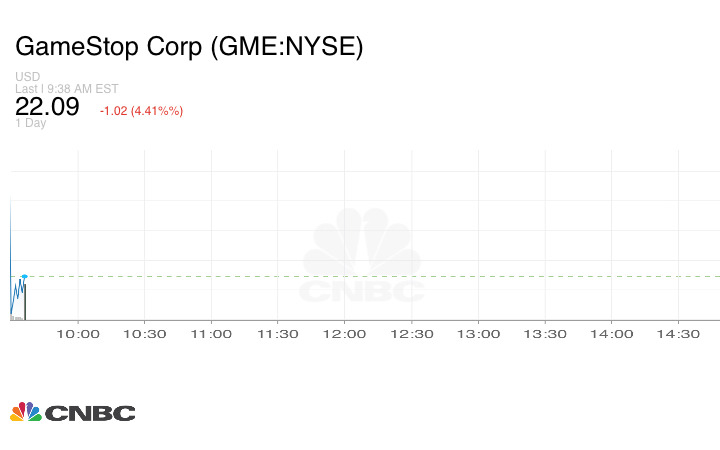Click the 12:30 time axis label
Image resolution: width=720 pixels, height=450 pixels.
coord(412,334)
